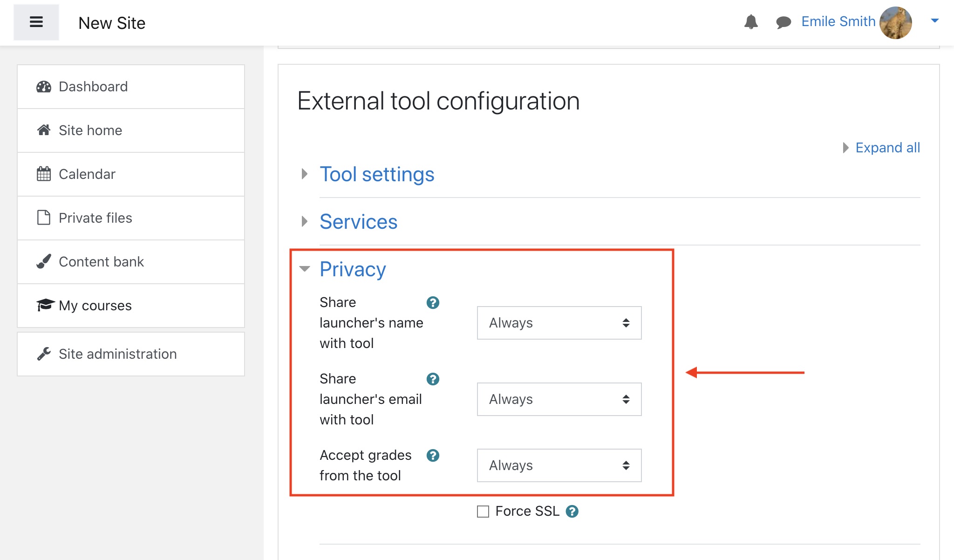Click the Emile Smith profile avatar
954x560 pixels.
click(x=895, y=22)
